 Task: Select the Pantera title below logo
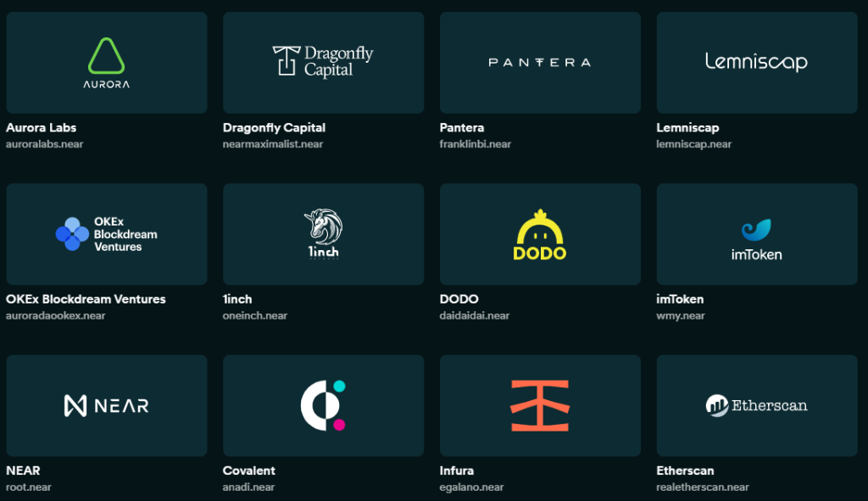[x=462, y=127]
